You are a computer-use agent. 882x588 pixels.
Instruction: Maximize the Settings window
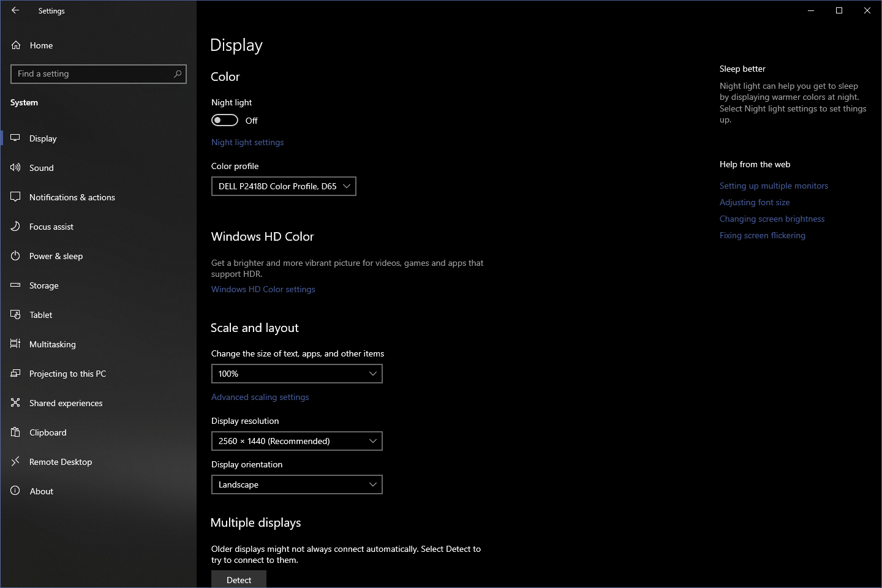click(x=839, y=10)
